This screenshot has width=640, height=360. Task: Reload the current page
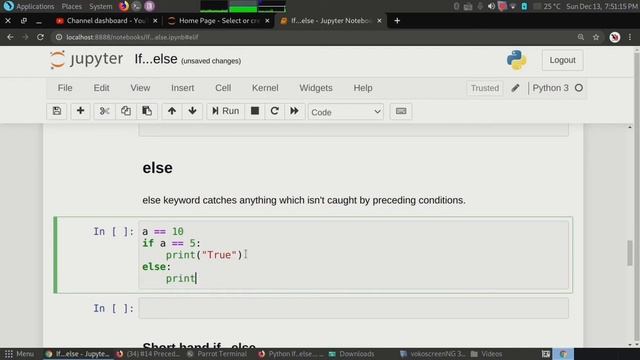click(40, 37)
